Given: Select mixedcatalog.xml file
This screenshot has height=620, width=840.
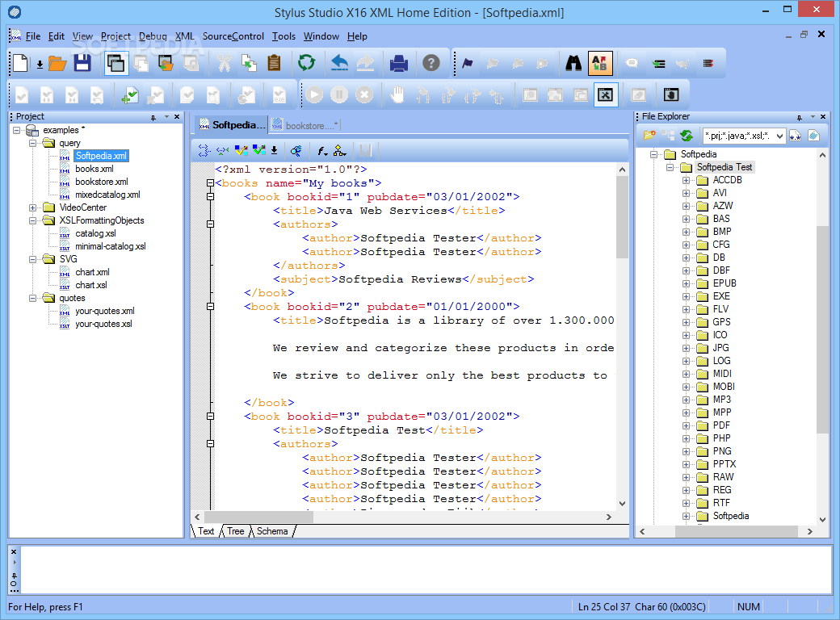Looking at the screenshot, I should point(107,195).
